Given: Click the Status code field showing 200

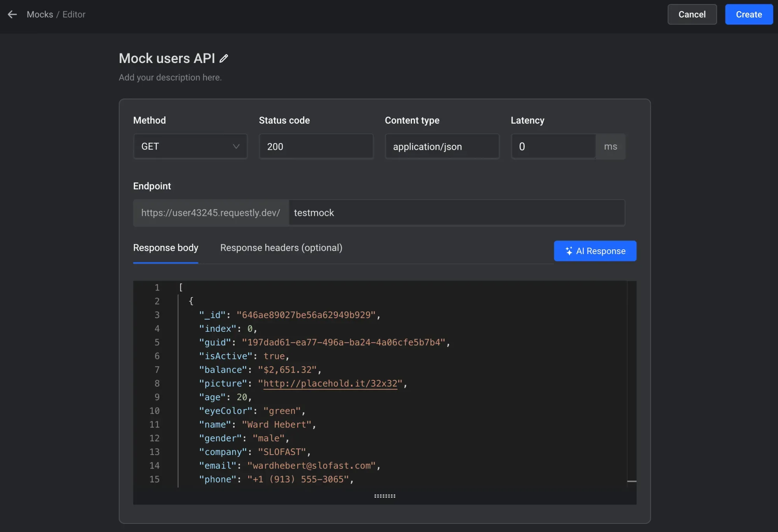Looking at the screenshot, I should (315, 147).
